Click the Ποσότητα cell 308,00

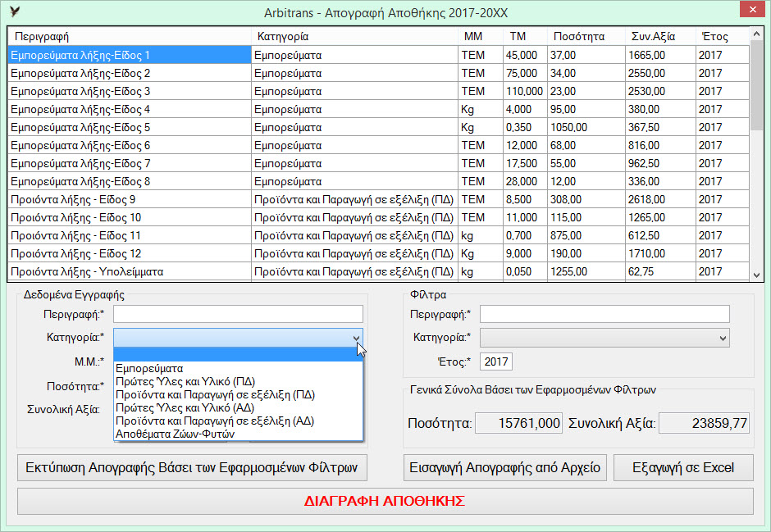pyautogui.click(x=586, y=199)
